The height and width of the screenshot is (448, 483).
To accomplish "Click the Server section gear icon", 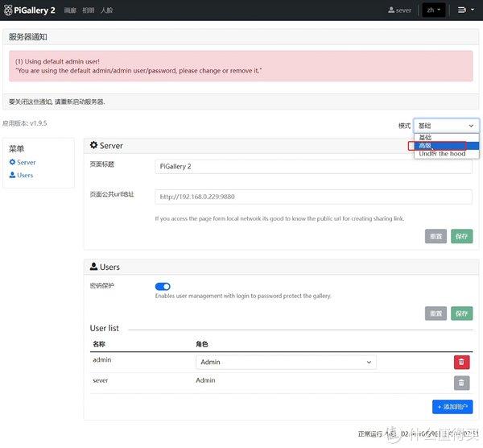I will pos(93,145).
